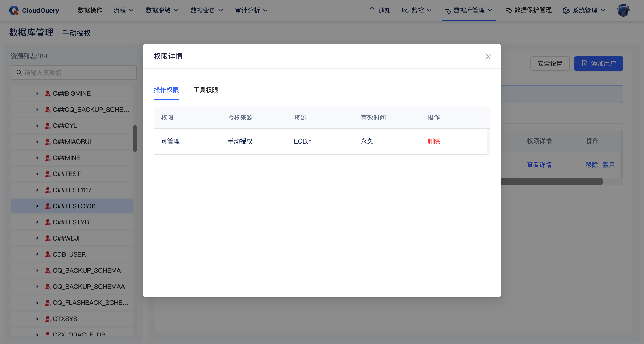Image resolution: width=644 pixels, height=344 pixels.
Task: Click the monitoring icon beside 监控
Action: point(405,10)
